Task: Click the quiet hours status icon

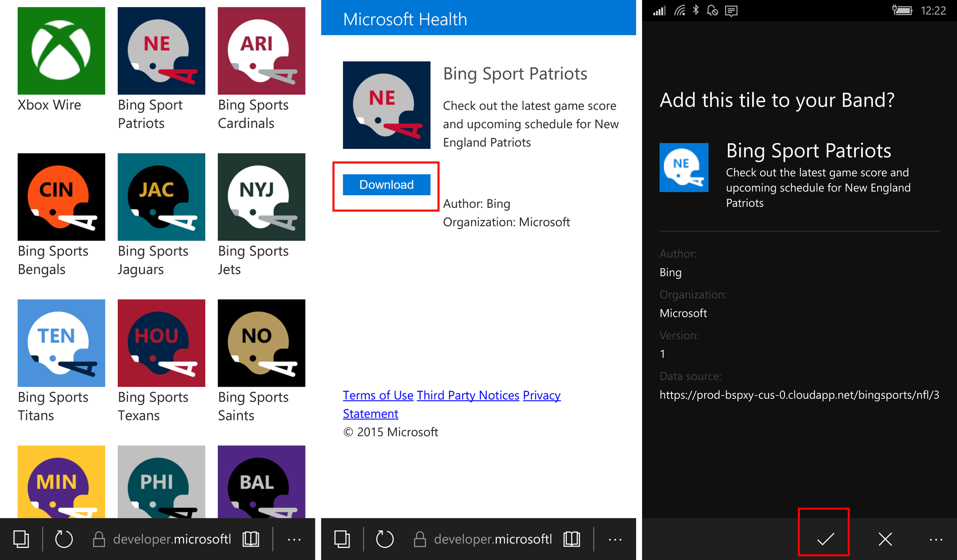Action: coord(713,10)
